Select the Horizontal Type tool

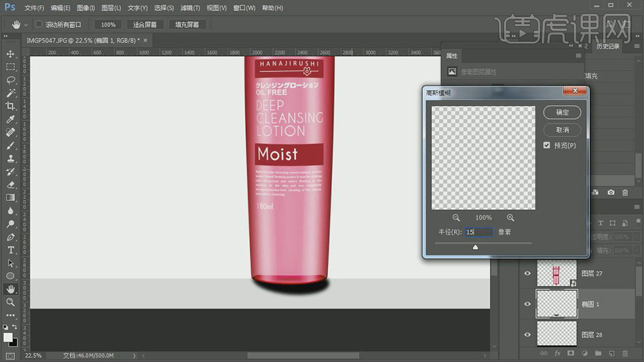coord(10,250)
